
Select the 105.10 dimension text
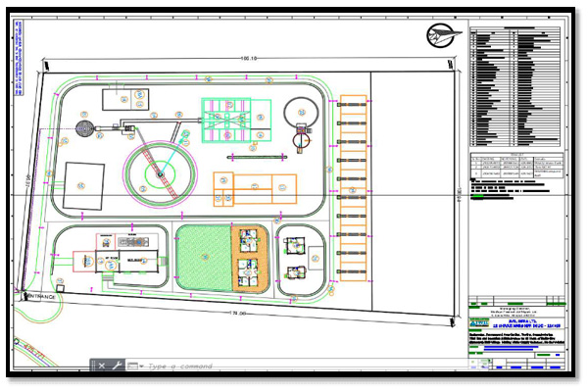249,58
